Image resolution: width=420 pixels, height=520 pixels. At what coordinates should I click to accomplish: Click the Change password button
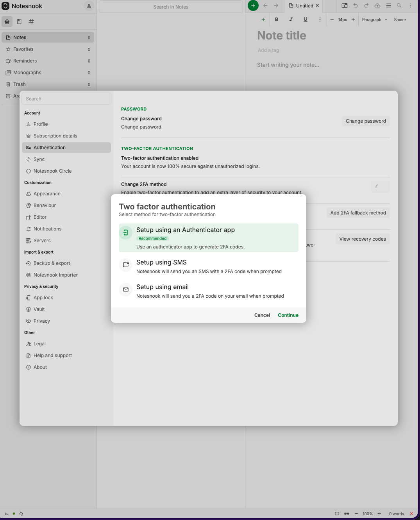[366, 121]
